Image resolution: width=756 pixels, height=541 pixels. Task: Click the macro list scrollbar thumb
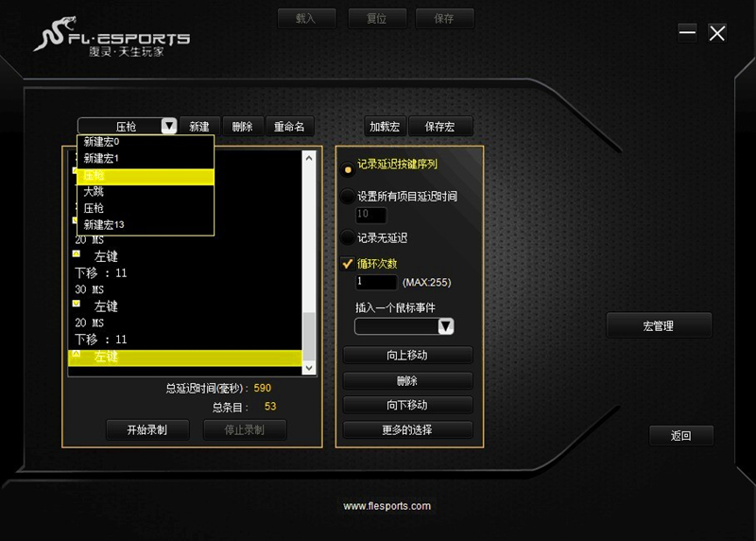coord(309,337)
